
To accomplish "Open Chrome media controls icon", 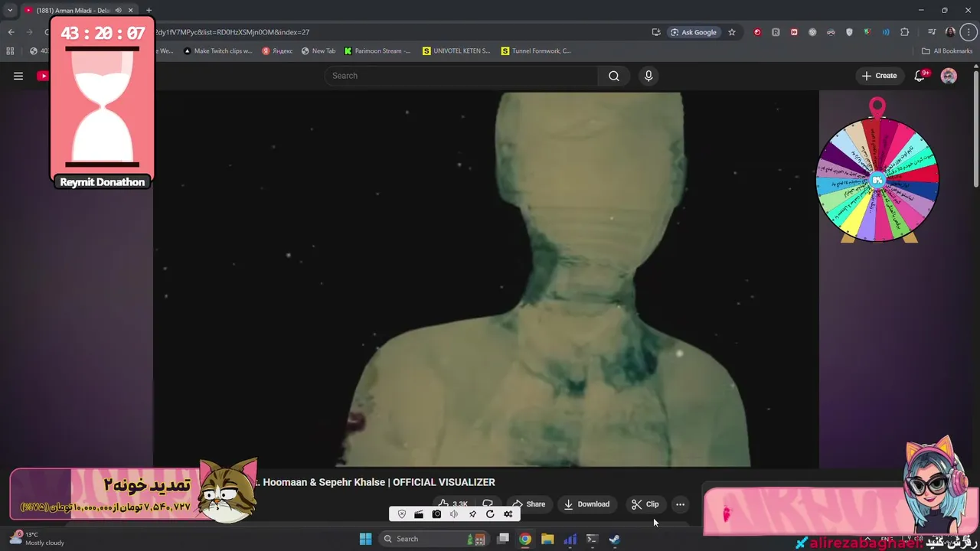I will point(932,32).
